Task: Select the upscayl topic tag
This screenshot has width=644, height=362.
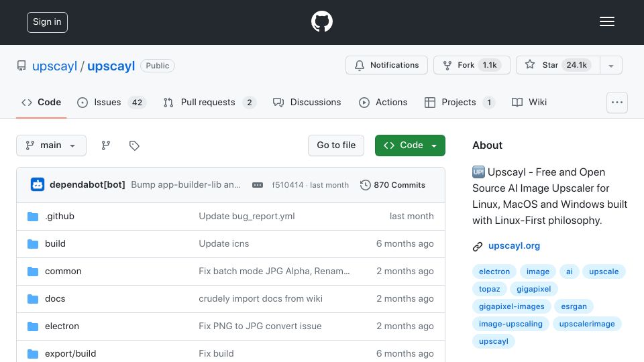Action: pyautogui.click(x=493, y=341)
